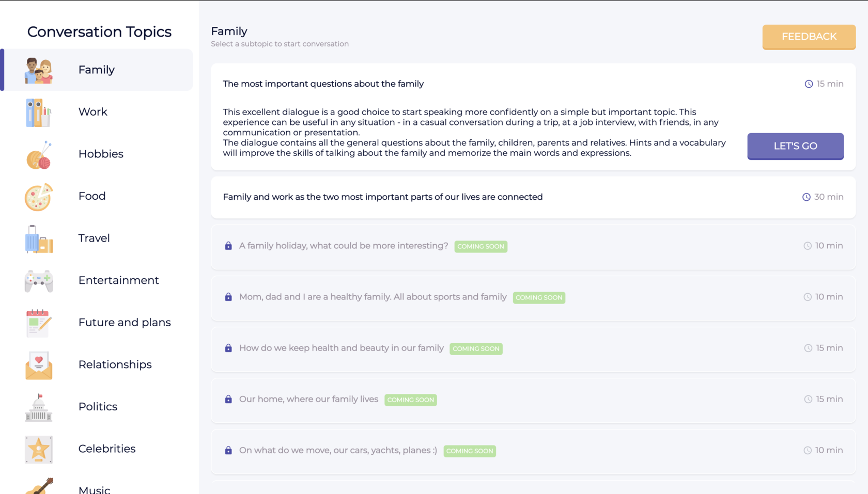Expand the Our home subtopic row
The image size is (868, 494).
pos(308,400)
